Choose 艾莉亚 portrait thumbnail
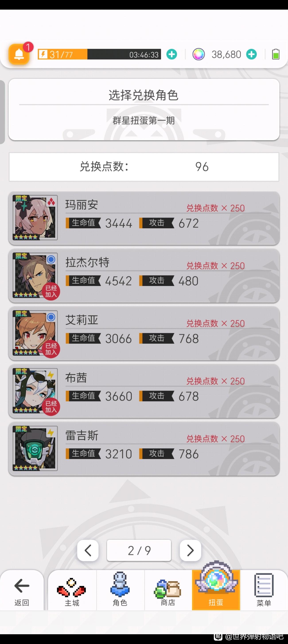The width and height of the screenshot is (288, 644). click(35, 333)
